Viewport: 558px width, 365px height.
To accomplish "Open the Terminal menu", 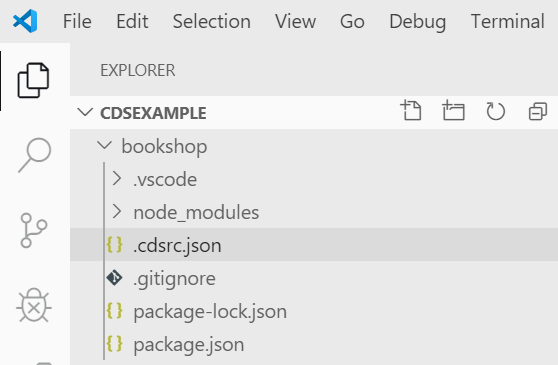I will [508, 21].
